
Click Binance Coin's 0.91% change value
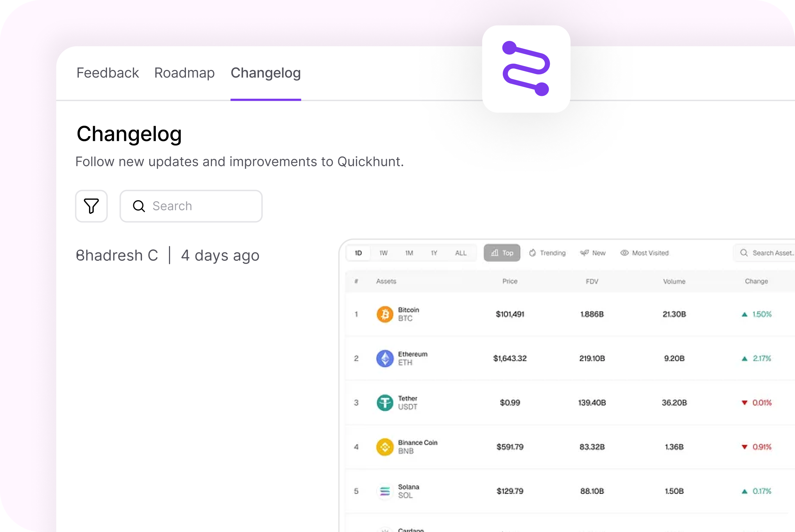coord(762,447)
